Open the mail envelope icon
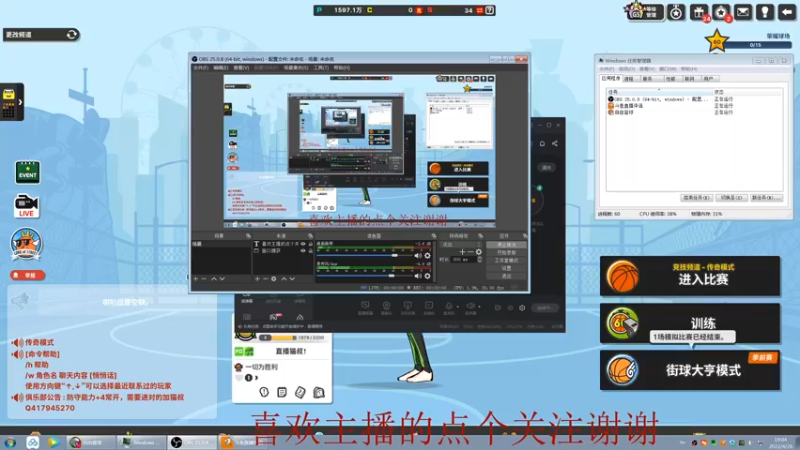 pos(743,12)
